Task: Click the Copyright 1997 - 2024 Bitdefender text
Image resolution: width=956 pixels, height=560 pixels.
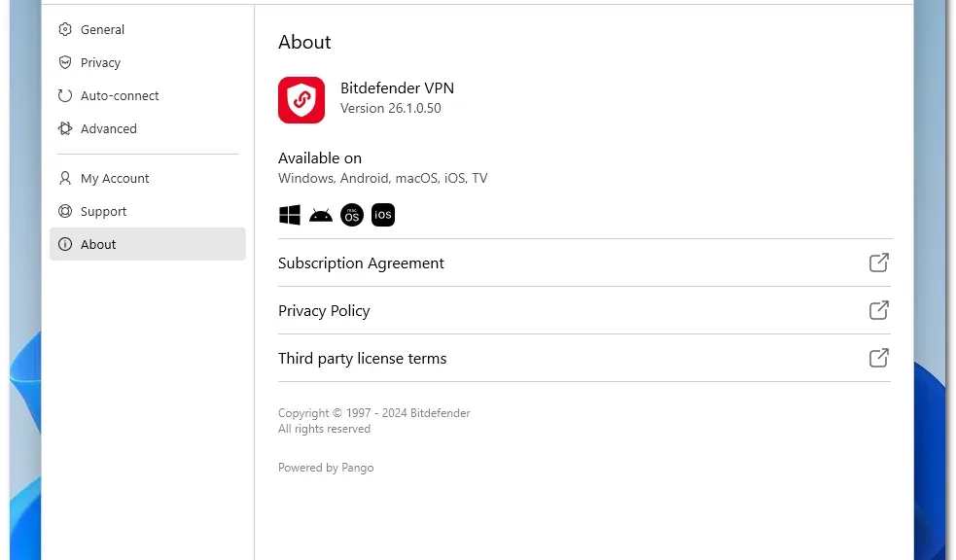Action: pos(373,412)
